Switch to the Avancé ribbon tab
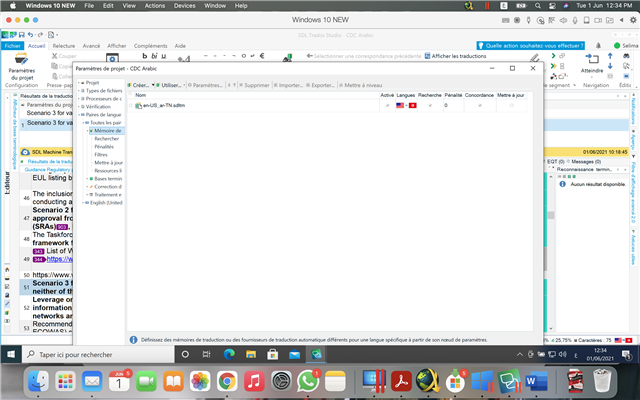 pos(91,46)
